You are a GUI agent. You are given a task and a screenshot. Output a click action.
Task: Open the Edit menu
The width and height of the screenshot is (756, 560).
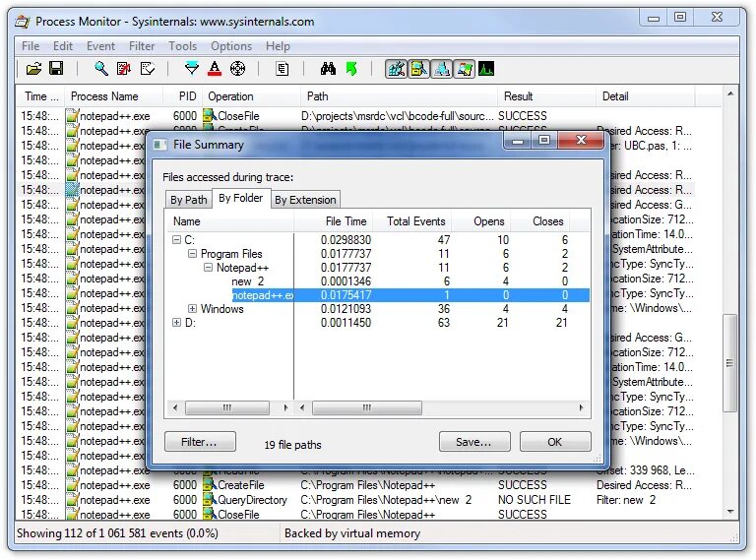point(63,46)
